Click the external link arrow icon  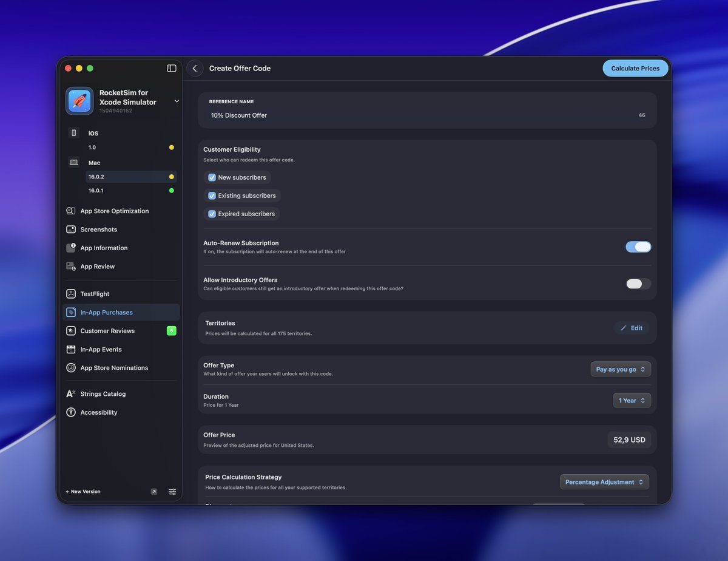[x=154, y=492]
